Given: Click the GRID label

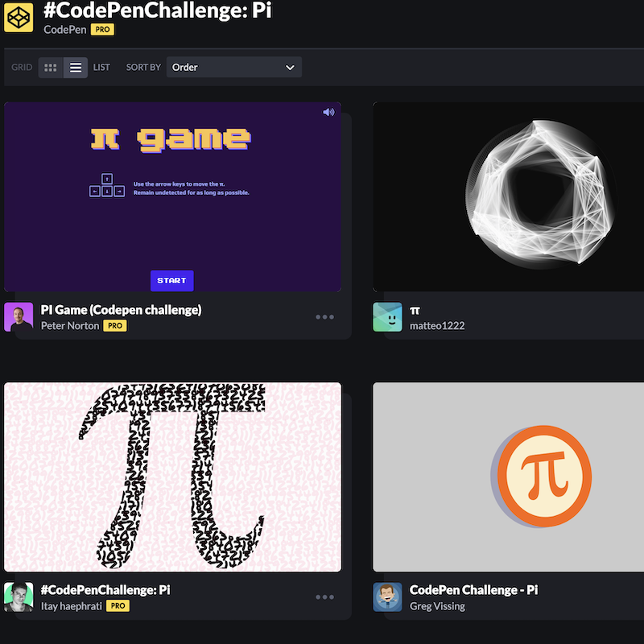Looking at the screenshot, I should (x=22, y=68).
